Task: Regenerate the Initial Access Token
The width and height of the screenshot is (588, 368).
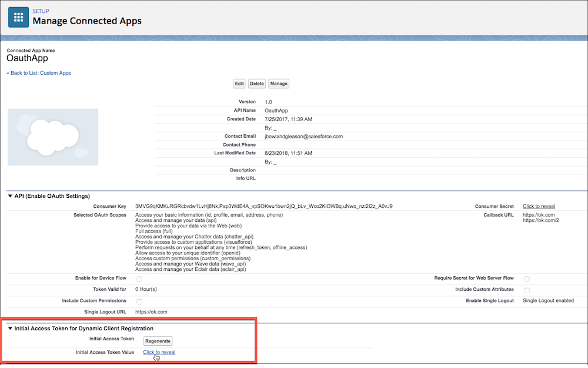Action: [158, 341]
